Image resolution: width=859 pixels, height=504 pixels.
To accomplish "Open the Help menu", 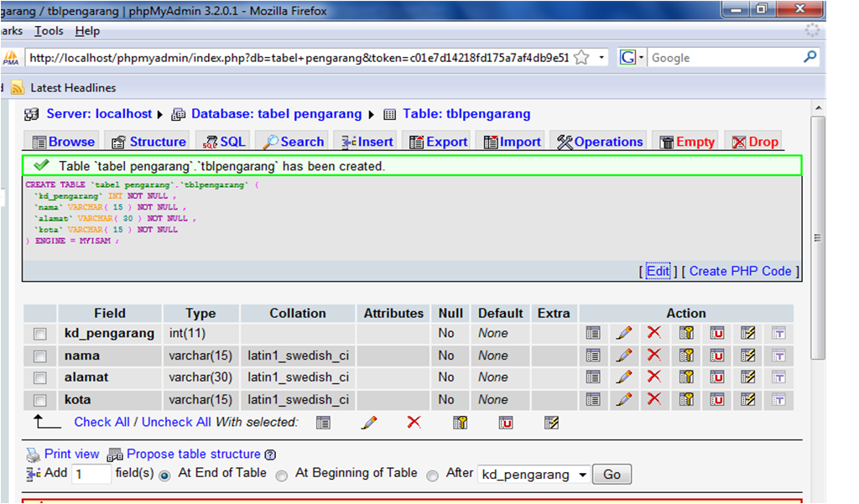I will point(87,31).
